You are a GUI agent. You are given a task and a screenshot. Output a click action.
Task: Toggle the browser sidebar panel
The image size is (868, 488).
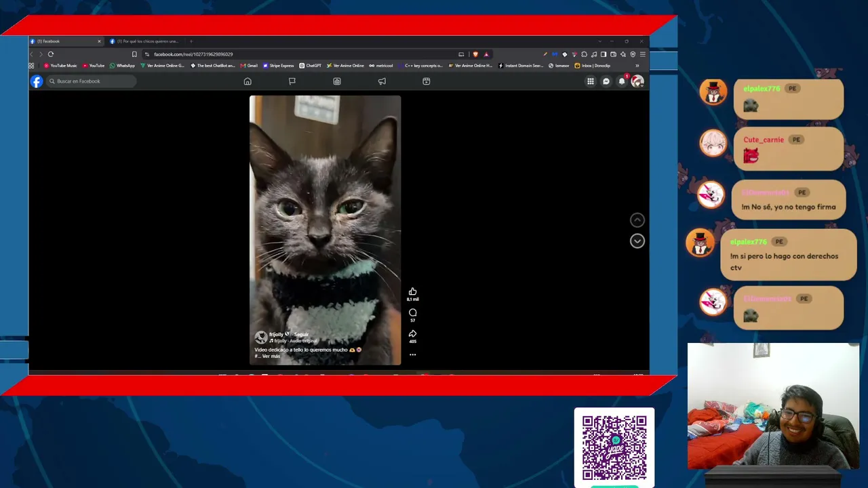(x=604, y=54)
